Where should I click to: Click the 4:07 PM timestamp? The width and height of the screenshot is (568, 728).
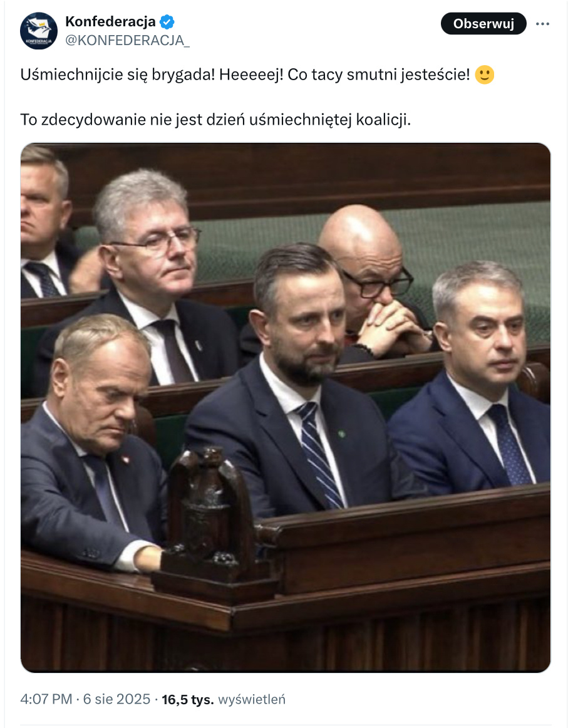pyautogui.click(x=46, y=699)
